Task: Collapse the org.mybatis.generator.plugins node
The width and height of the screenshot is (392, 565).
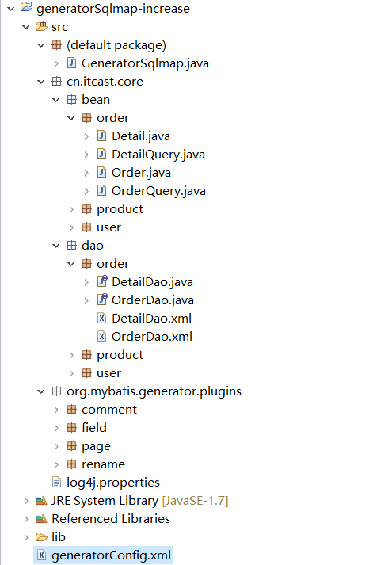Action: 41,391
